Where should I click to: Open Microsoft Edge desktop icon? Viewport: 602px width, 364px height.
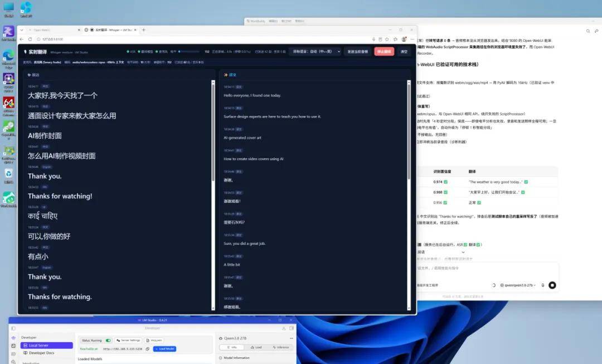coord(8,59)
